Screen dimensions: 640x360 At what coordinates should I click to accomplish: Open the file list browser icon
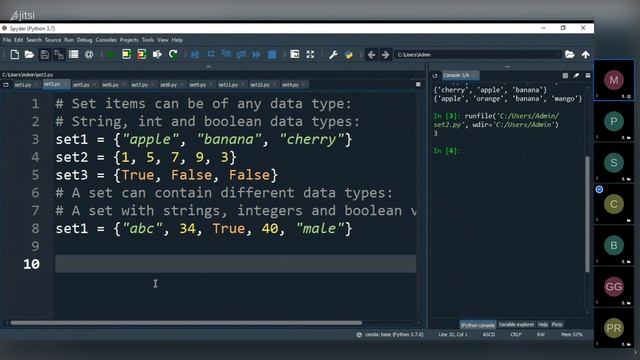point(73,54)
